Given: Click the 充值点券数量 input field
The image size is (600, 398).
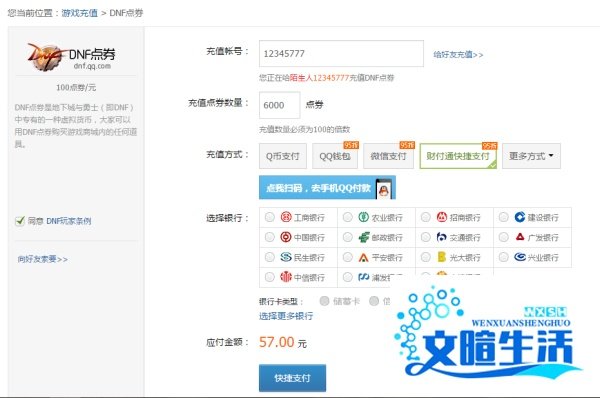Looking at the screenshot, I should click(x=280, y=105).
